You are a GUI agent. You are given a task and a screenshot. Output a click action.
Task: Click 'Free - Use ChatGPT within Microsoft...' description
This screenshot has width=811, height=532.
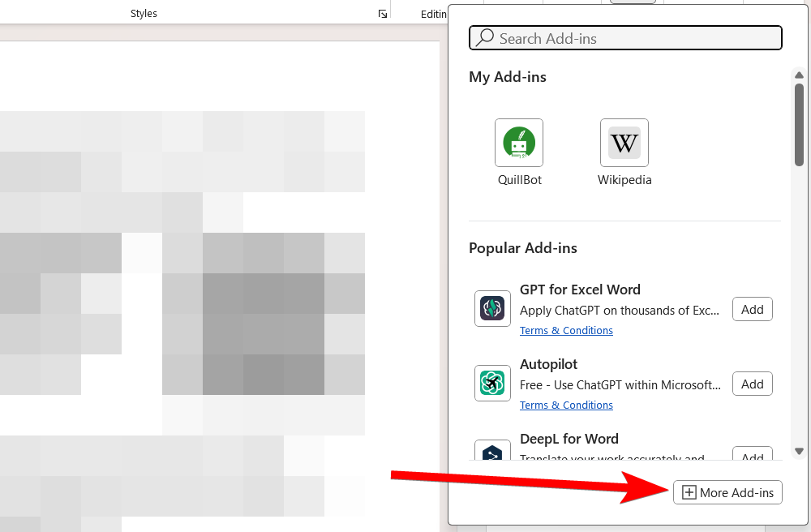click(620, 384)
